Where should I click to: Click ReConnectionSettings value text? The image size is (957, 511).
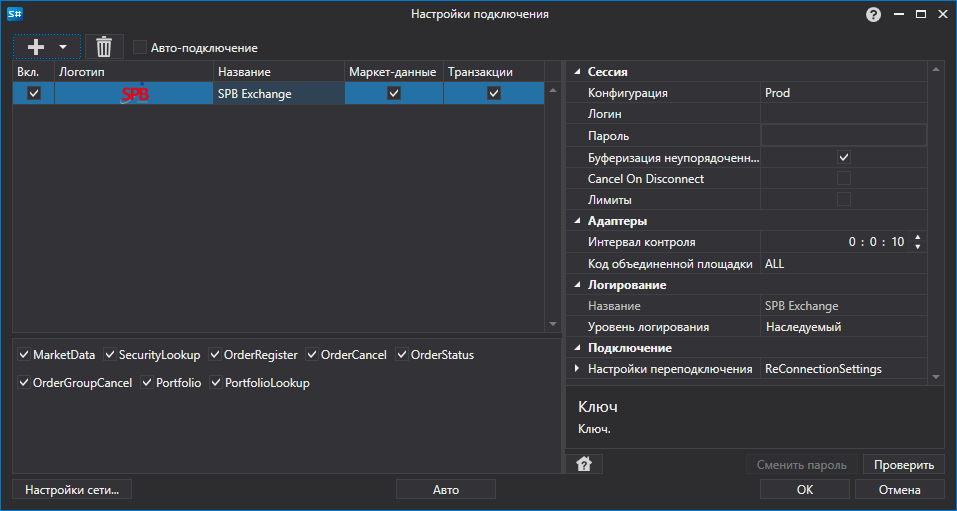point(823,369)
